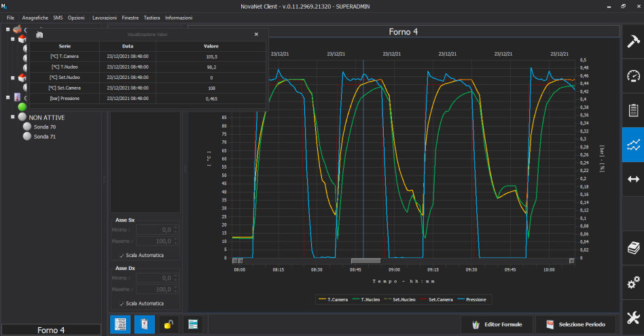The height and width of the screenshot is (336, 644).
Task: Click the padlock unlock icon
Action: click(168, 324)
